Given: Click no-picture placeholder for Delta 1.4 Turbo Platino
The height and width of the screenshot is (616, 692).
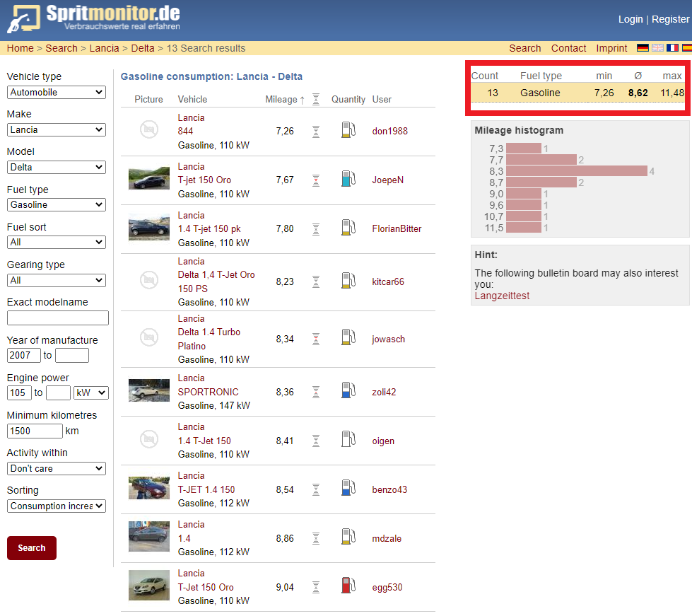Looking at the screenshot, I should (149, 337).
